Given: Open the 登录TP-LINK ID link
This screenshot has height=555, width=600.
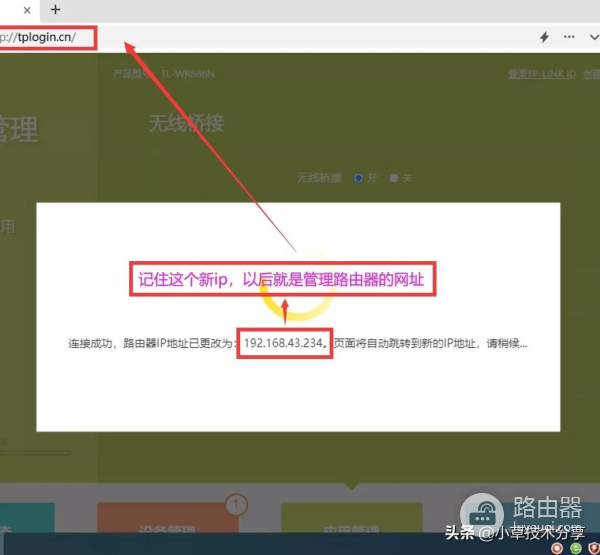Looking at the screenshot, I should click(542, 74).
